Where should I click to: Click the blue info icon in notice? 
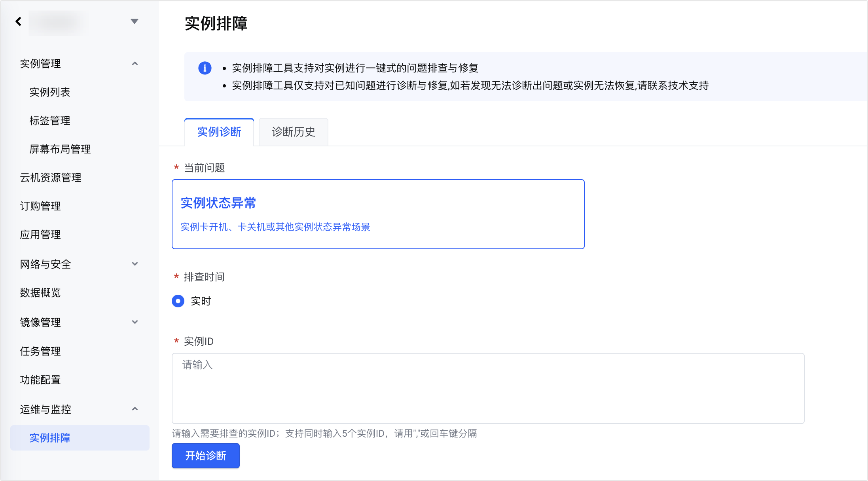(205, 68)
